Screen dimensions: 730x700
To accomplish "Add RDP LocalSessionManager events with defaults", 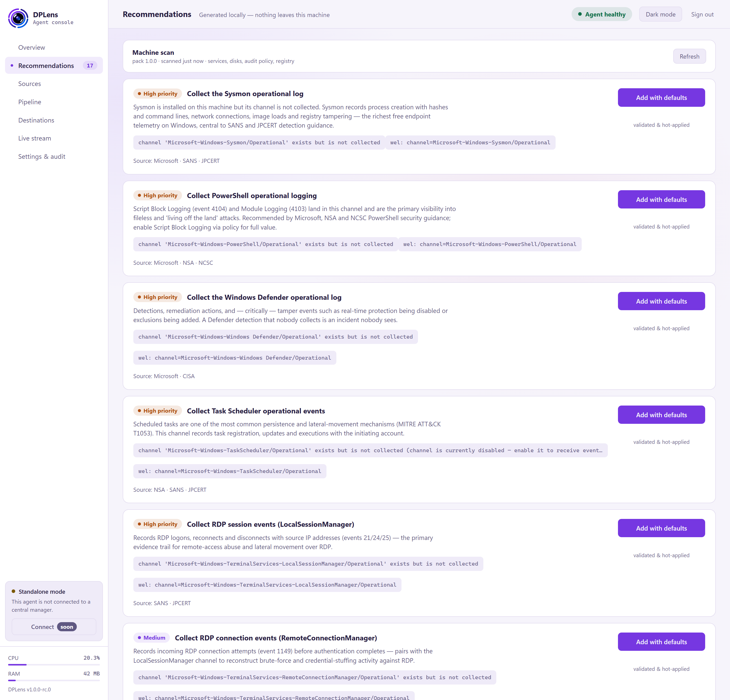I will pos(661,528).
